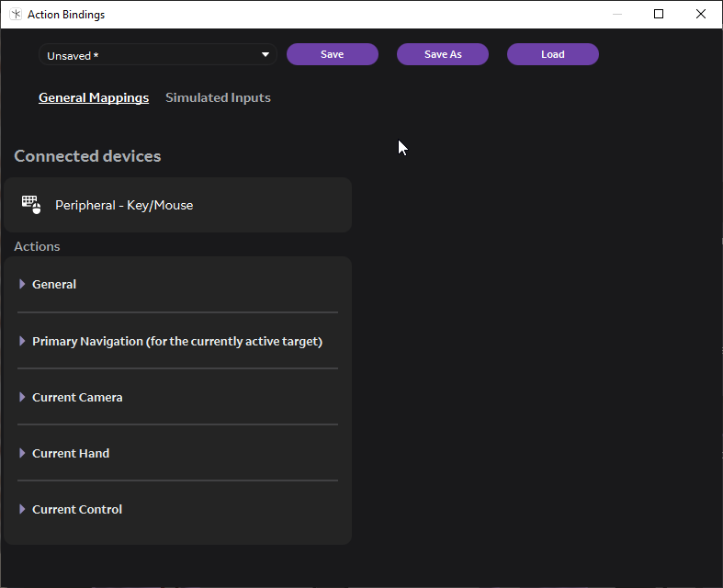This screenshot has width=723, height=588.
Task: Expand the Current Camera disclosure triangle
Action: 22,397
